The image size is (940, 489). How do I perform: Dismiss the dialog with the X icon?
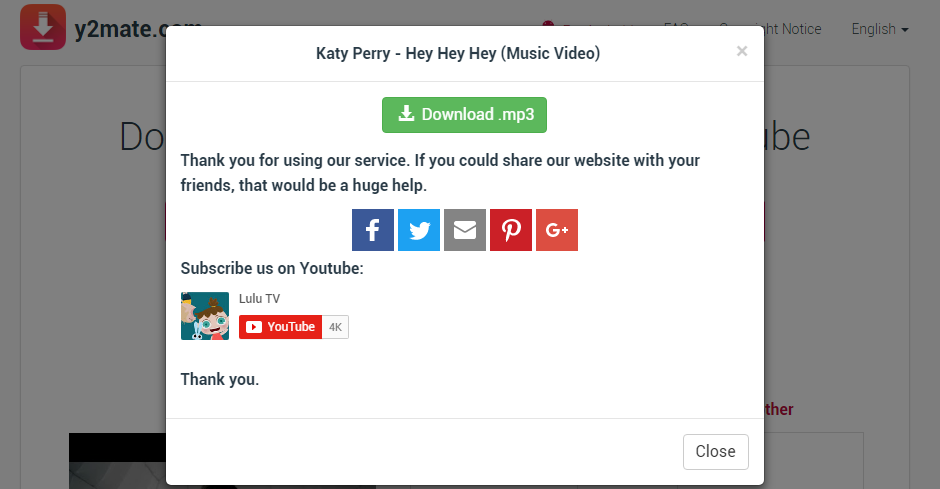pos(742,51)
